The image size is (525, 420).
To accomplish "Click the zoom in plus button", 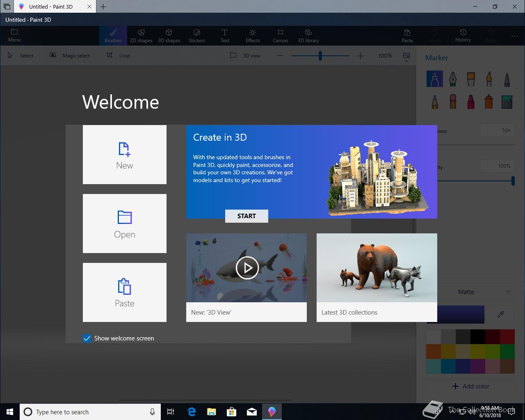I will click(x=361, y=56).
